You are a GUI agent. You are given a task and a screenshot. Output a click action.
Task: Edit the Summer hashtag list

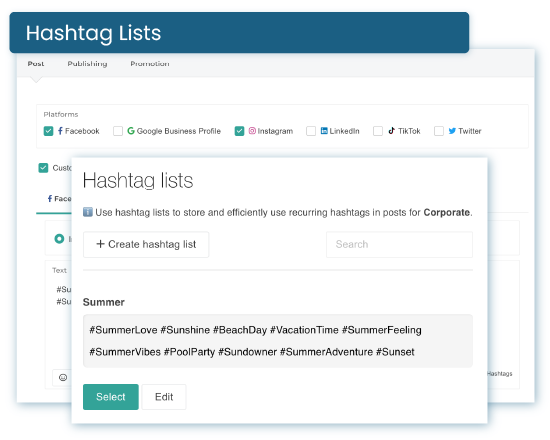(x=164, y=397)
